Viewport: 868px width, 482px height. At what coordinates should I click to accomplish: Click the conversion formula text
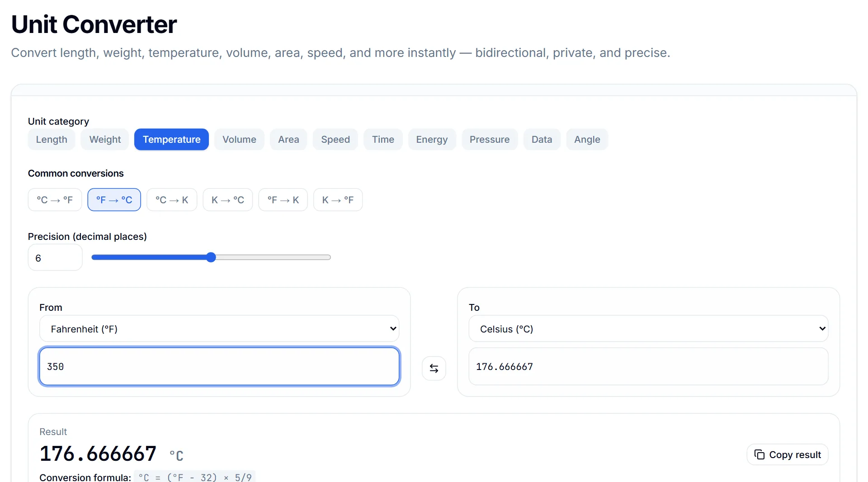[x=195, y=477]
